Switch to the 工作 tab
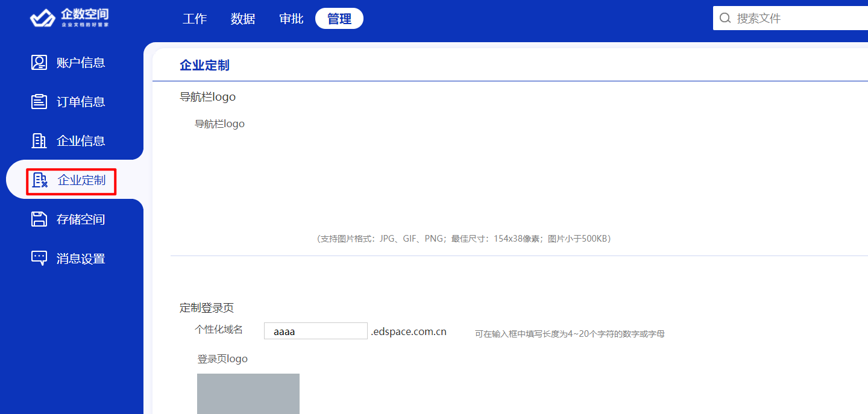868x414 pixels. tap(195, 19)
